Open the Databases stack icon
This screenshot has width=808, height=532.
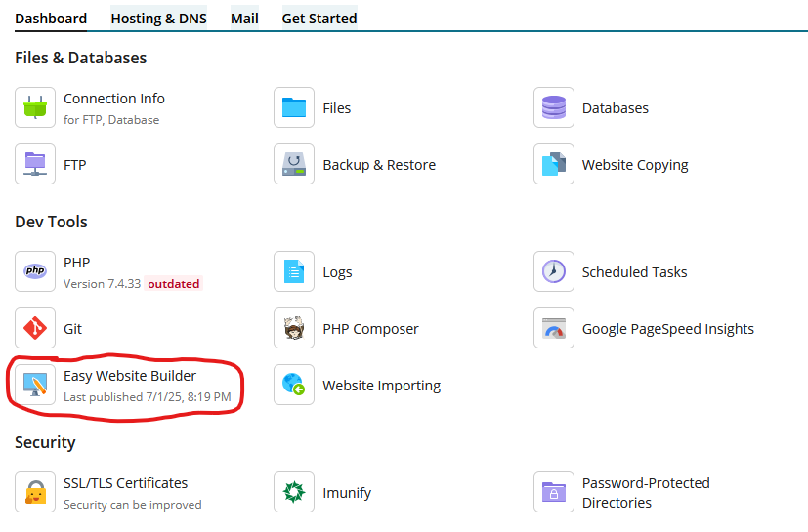pos(553,107)
